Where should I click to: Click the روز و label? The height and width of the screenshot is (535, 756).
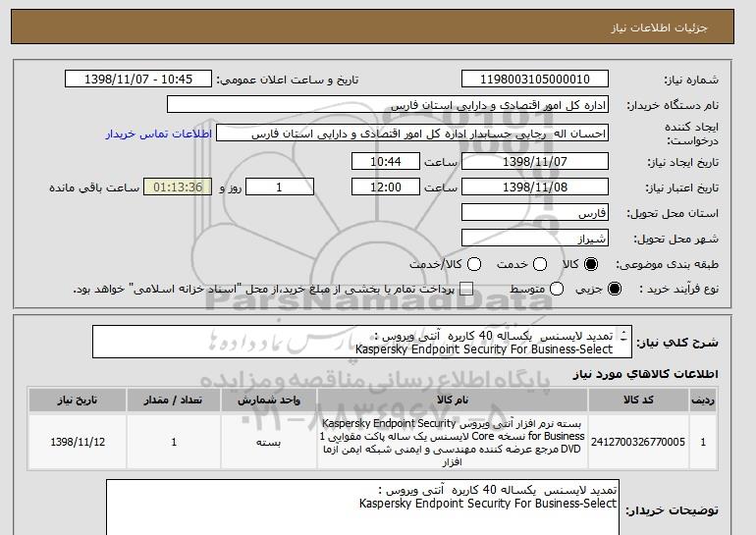pyautogui.click(x=230, y=187)
